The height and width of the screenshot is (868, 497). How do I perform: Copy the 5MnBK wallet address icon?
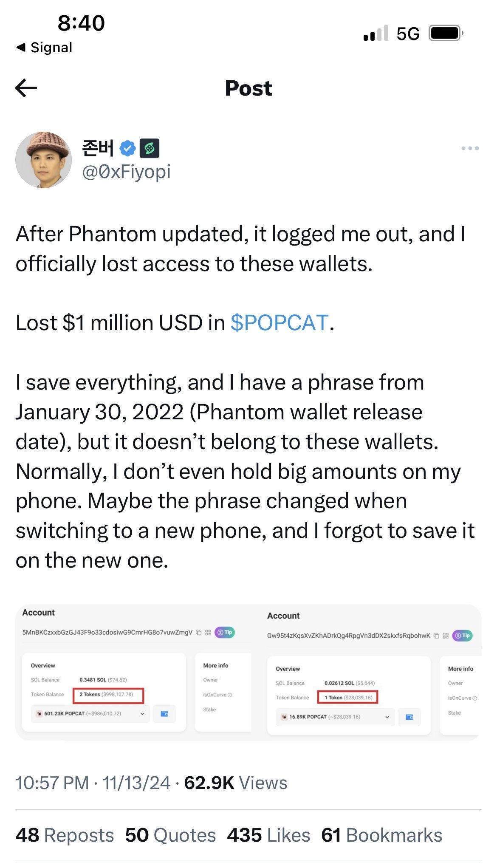coord(198,632)
